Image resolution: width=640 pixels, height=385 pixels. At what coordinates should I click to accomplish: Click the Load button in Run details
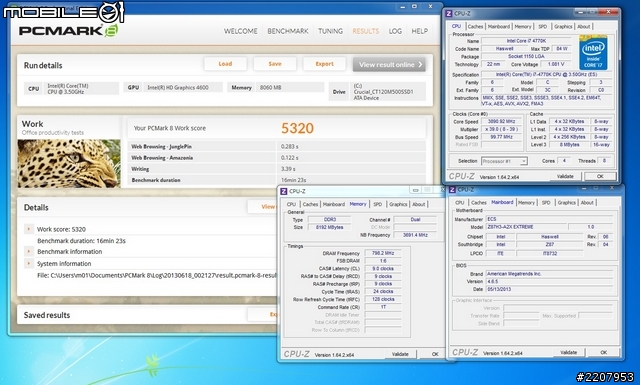coord(225,64)
